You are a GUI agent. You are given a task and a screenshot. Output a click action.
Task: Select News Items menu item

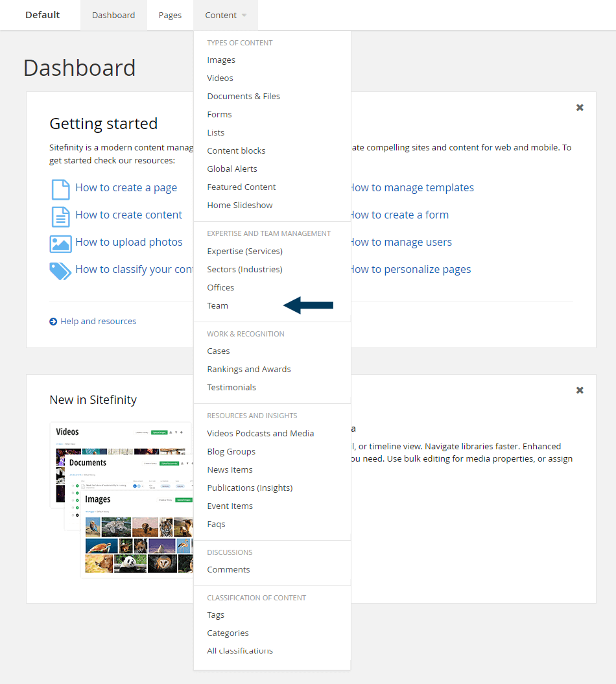(x=230, y=470)
